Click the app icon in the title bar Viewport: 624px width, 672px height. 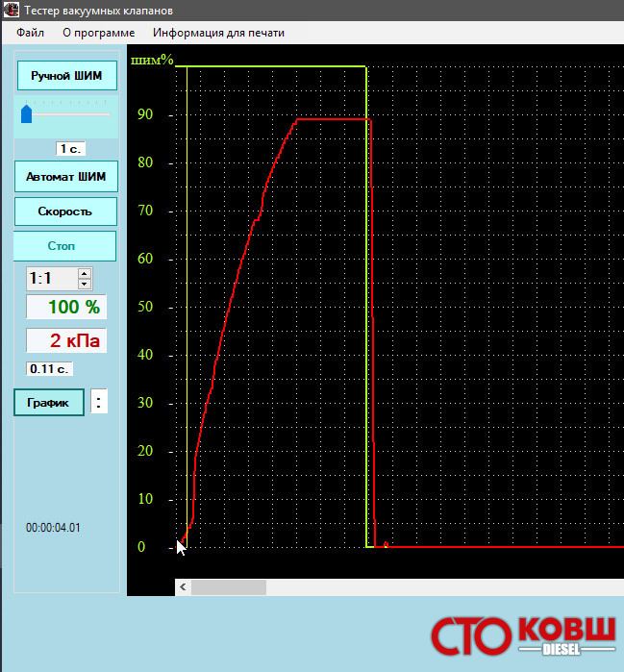[x=10, y=9]
